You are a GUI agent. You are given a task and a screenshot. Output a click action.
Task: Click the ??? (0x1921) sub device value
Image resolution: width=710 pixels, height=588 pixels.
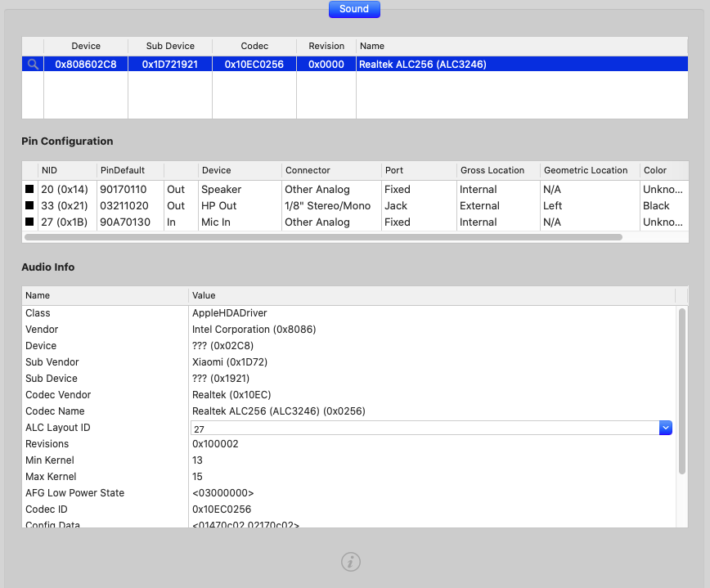click(221, 378)
